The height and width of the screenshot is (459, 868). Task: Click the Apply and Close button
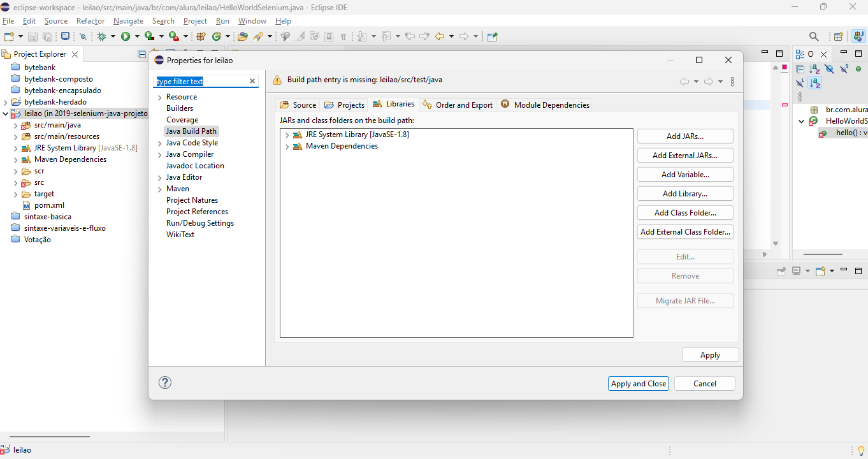pos(638,383)
